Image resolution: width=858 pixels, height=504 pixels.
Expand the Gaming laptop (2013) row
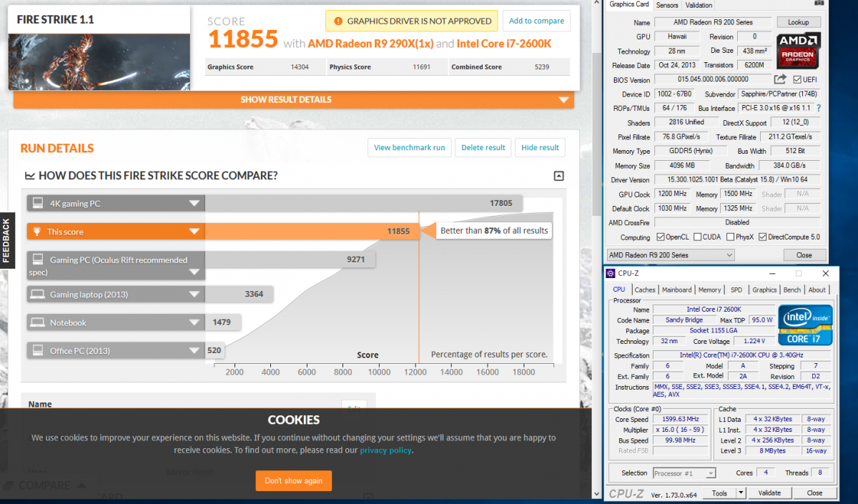[x=194, y=294]
